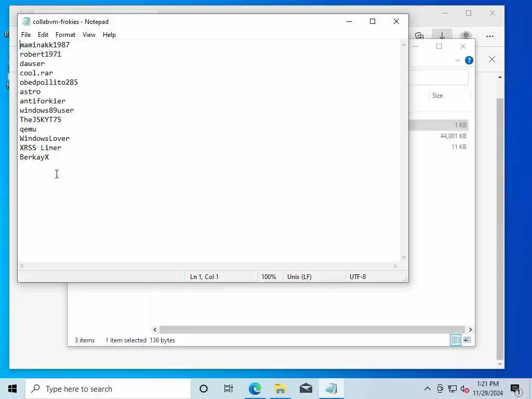The height and width of the screenshot is (399, 532).
Task: Click the taskbar search box
Action: pos(108,389)
